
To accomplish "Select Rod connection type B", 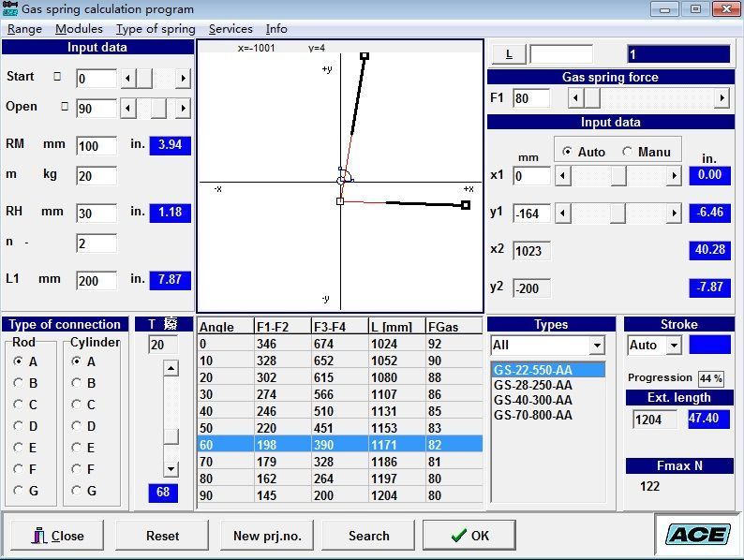I will coord(18,383).
